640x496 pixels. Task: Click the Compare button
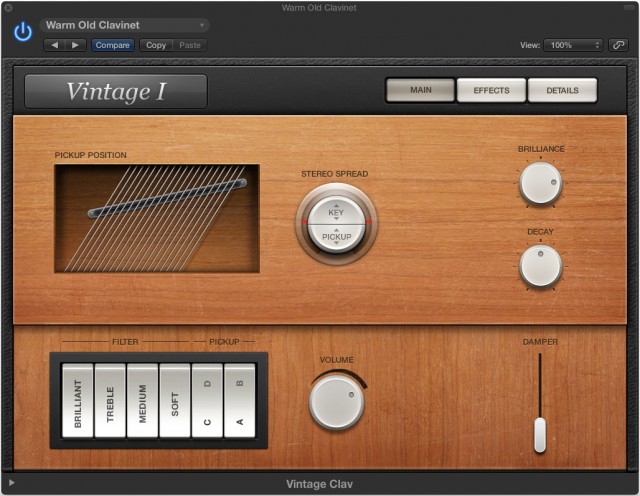[113, 45]
